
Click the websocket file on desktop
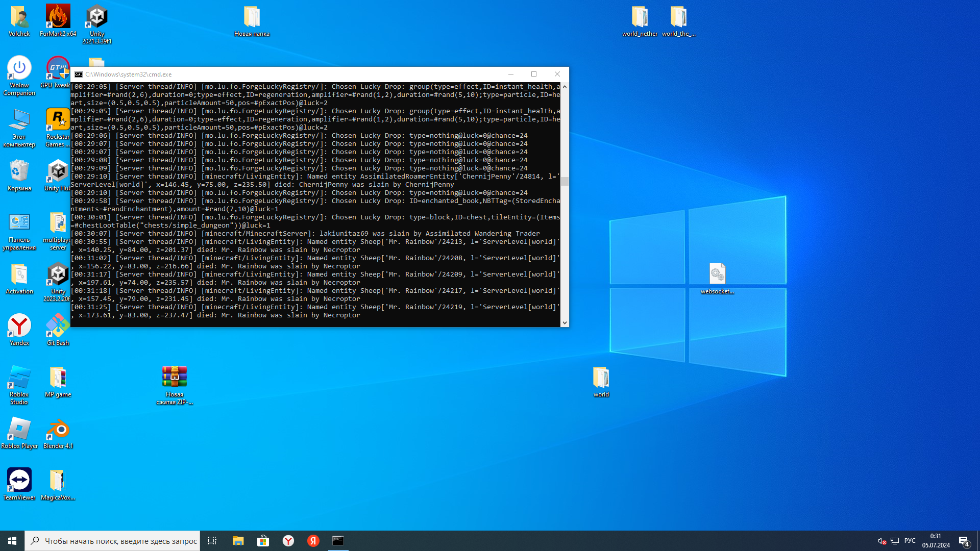[717, 274]
